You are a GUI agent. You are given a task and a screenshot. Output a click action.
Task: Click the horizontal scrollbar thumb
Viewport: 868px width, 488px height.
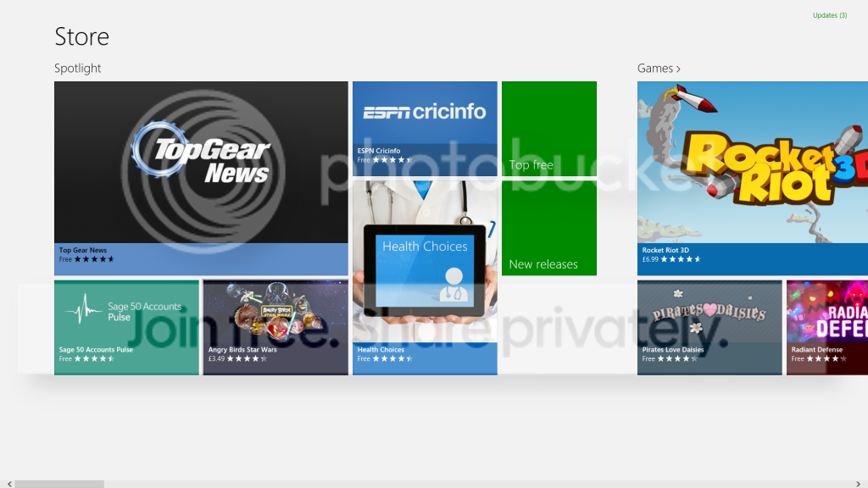[59, 484]
